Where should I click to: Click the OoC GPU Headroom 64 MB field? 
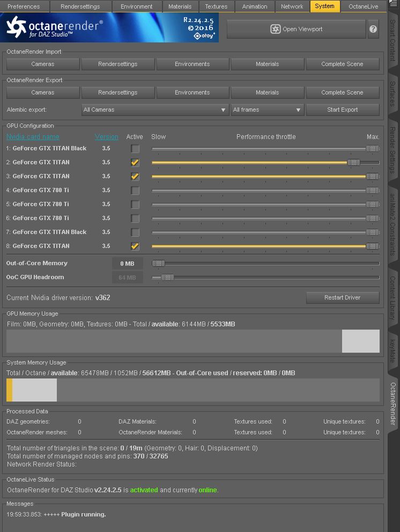click(127, 278)
